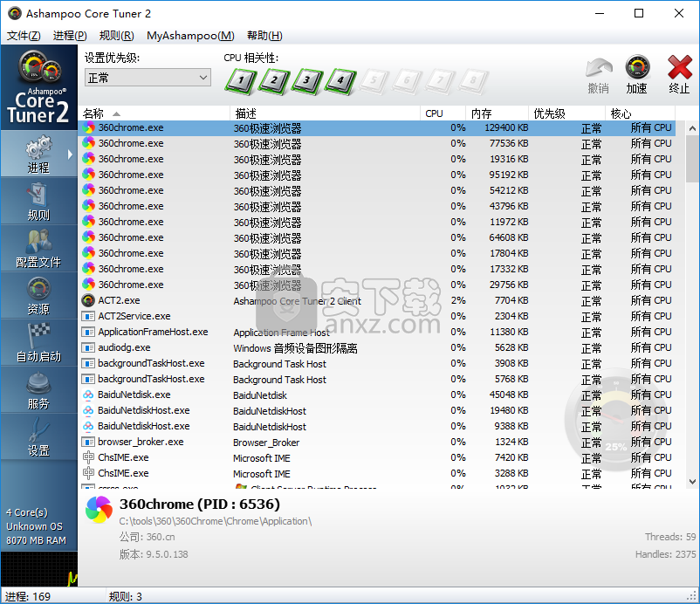Open the 进程 processes sidebar section

coord(38,154)
